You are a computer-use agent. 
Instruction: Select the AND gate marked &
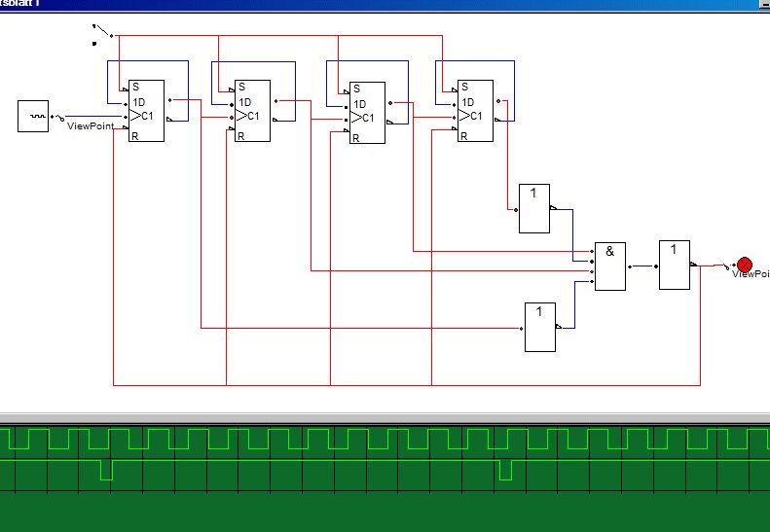[610, 266]
